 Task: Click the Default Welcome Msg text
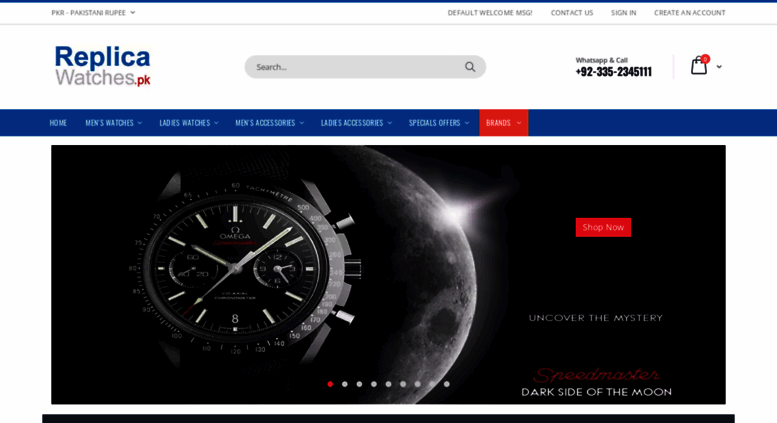490,13
